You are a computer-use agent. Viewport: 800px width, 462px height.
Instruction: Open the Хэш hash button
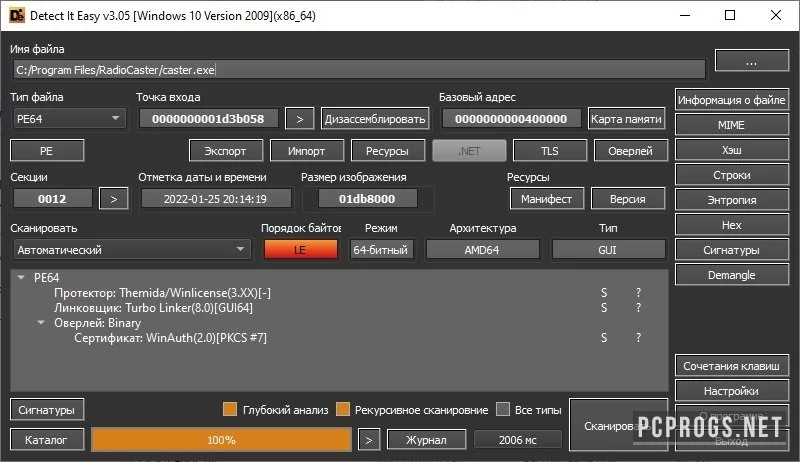coord(732,150)
